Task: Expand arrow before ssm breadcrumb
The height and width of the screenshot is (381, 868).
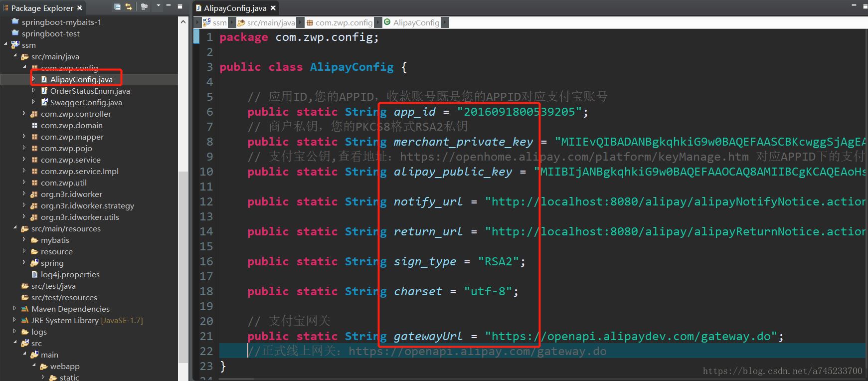Action: coord(198,22)
